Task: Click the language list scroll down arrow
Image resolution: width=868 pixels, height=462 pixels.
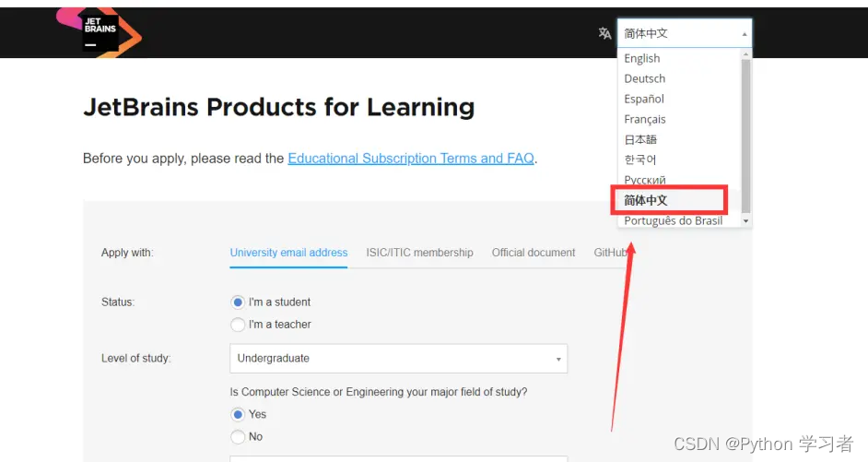Action: (x=745, y=221)
